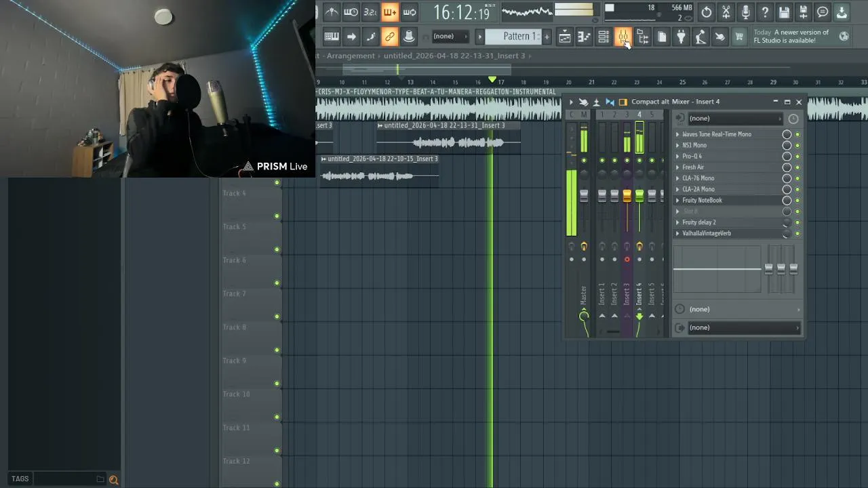Viewport: 868px width, 488px height.
Task: Click the Master volume fader in mixer
Action: tap(584, 196)
